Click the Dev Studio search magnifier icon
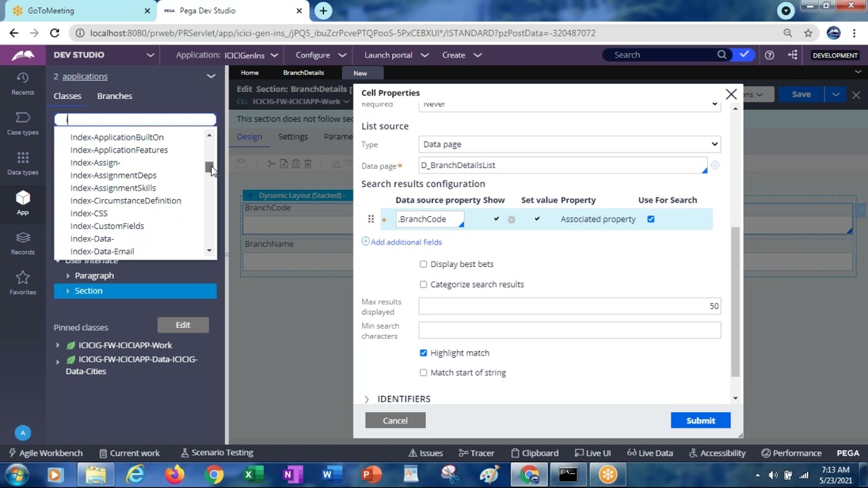 point(722,55)
